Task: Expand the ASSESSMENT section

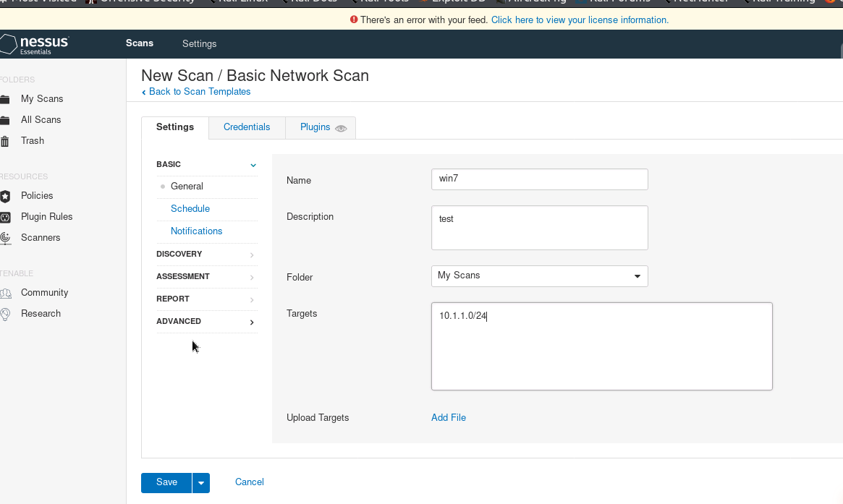Action: [x=206, y=277]
